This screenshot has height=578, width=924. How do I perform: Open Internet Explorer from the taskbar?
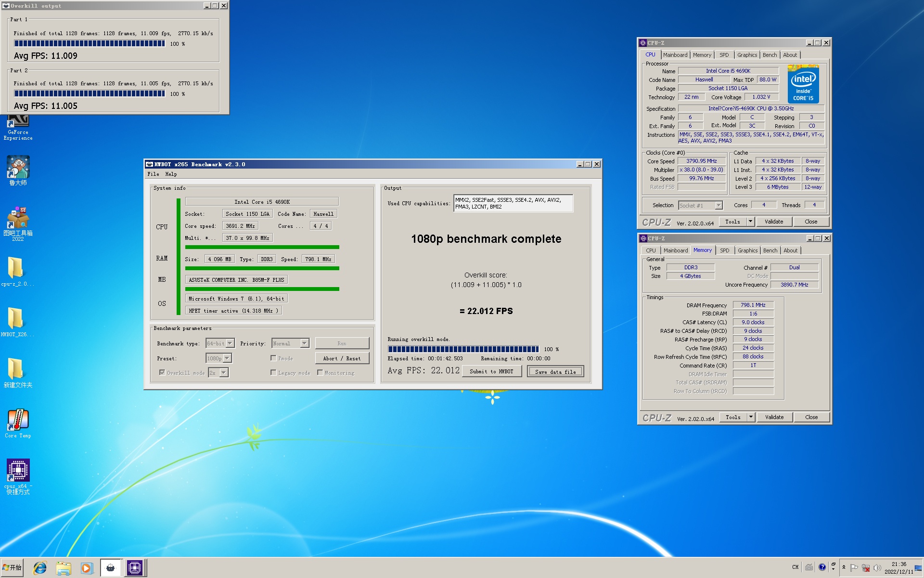(40, 568)
